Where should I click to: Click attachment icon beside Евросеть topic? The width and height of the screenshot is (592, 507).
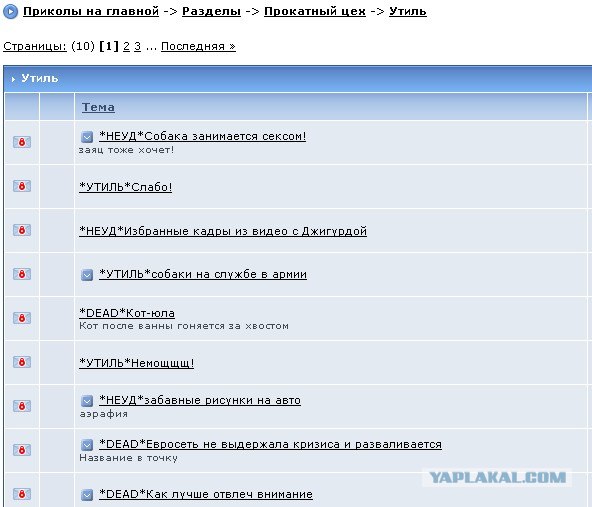(87, 445)
